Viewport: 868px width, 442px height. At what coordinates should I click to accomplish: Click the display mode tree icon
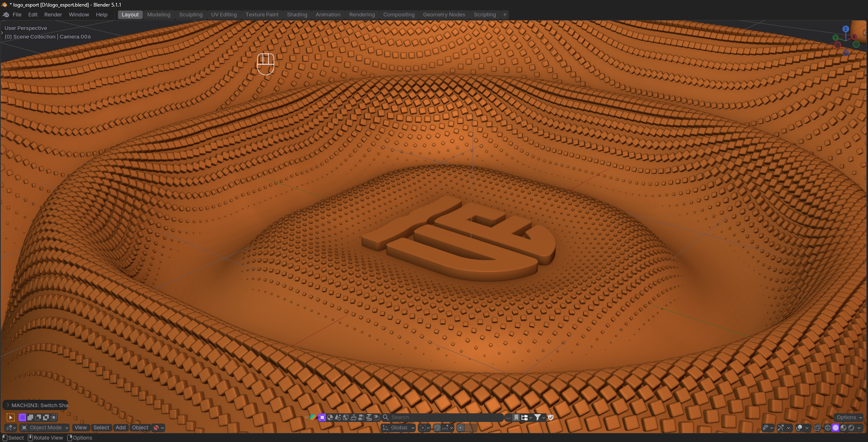tap(524, 417)
